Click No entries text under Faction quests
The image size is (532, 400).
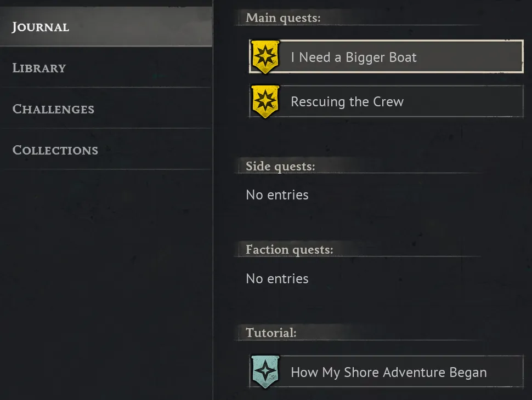(x=277, y=279)
